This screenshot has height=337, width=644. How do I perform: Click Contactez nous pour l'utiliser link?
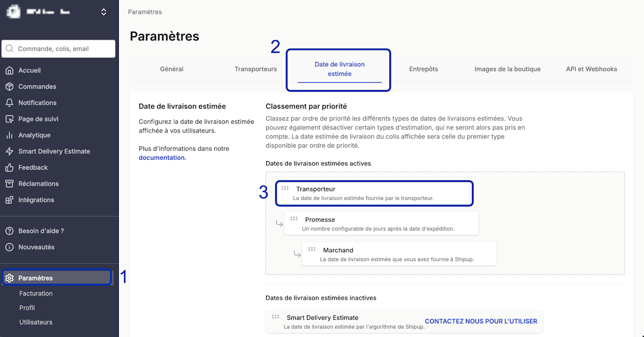(481, 321)
